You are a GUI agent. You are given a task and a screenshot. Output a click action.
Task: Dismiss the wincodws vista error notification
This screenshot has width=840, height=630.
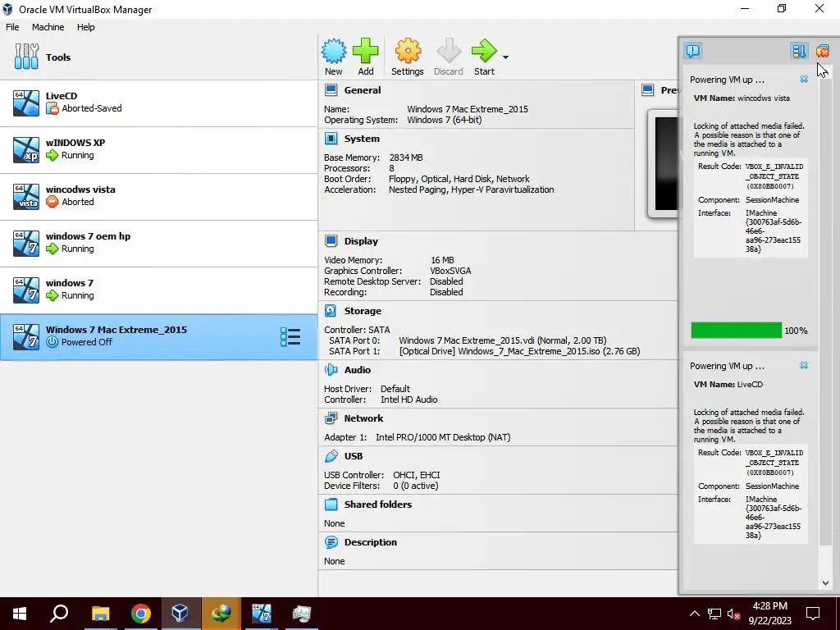(804, 80)
